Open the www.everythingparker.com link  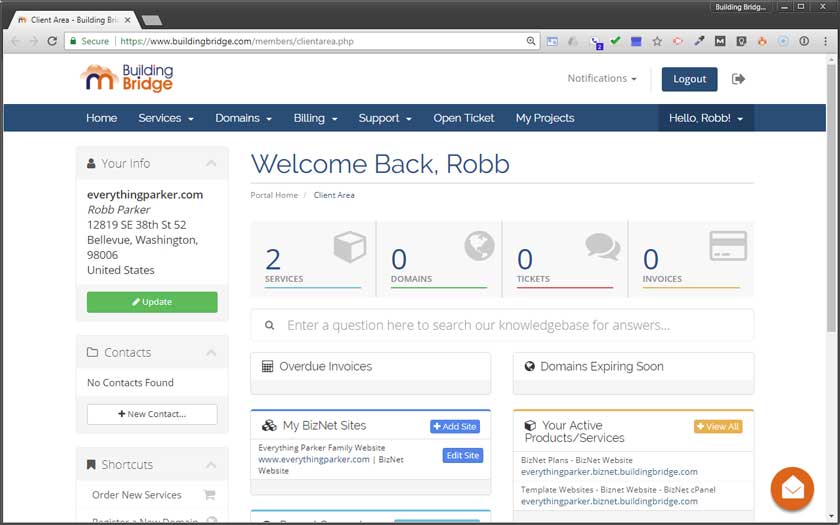[x=314, y=459]
